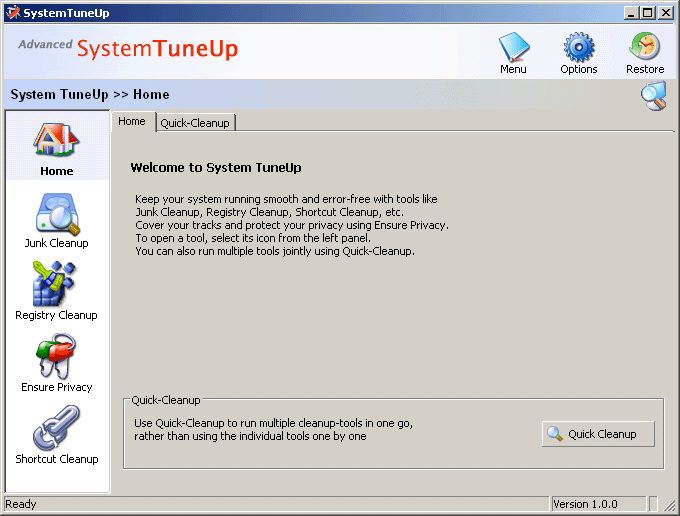Screen dimensions: 680x516
Task: Click the 'Welcome to System TuneUp' heading
Action: coord(216,168)
